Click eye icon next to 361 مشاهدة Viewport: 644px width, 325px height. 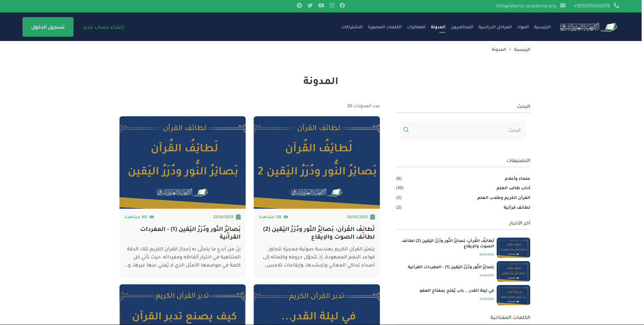[152, 217]
